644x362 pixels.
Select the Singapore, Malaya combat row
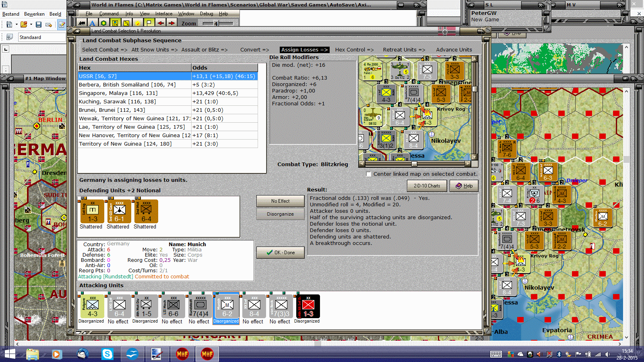(168, 93)
